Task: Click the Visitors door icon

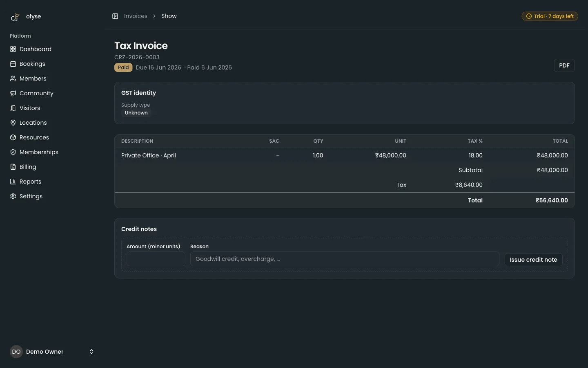Action: point(13,108)
